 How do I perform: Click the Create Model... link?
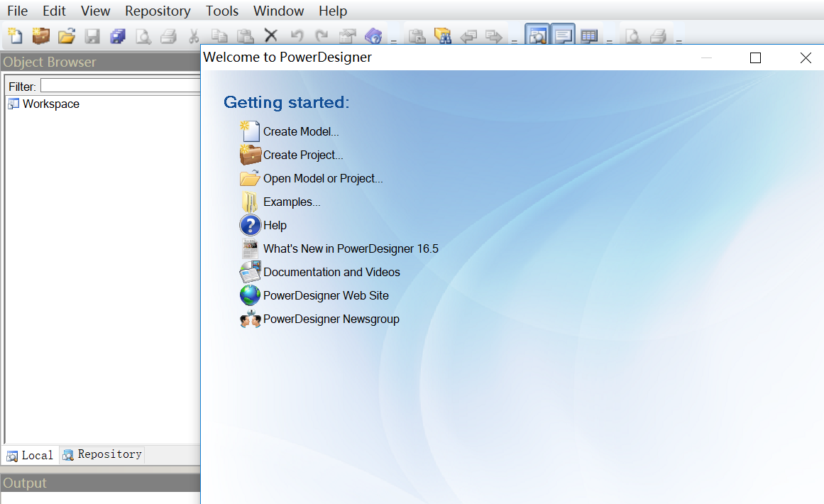(x=301, y=131)
